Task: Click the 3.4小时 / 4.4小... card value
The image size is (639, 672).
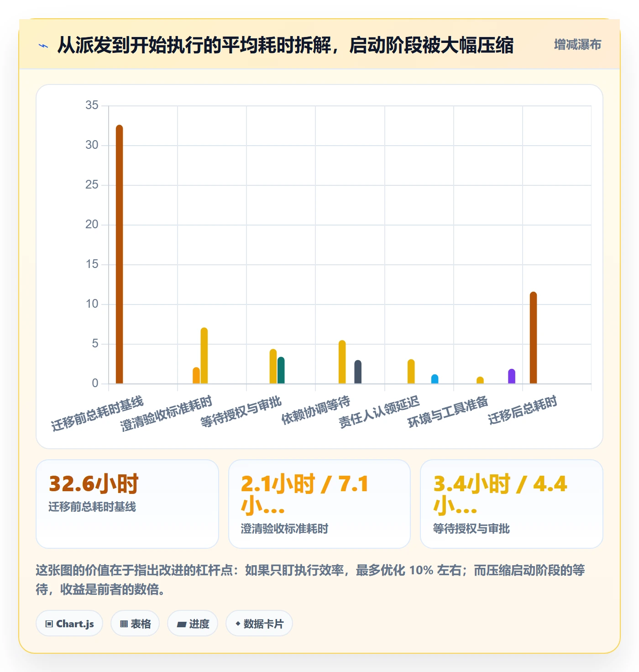Action: (500, 495)
